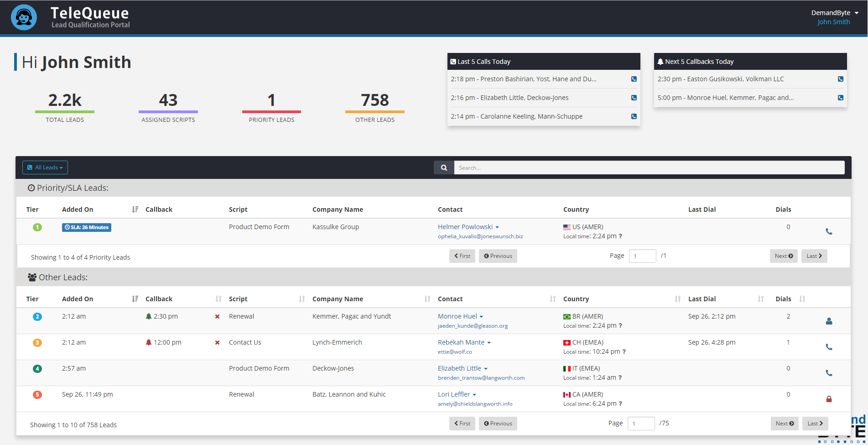
Task: Click call icon for Preston Bashirian recent call
Action: tap(634, 79)
